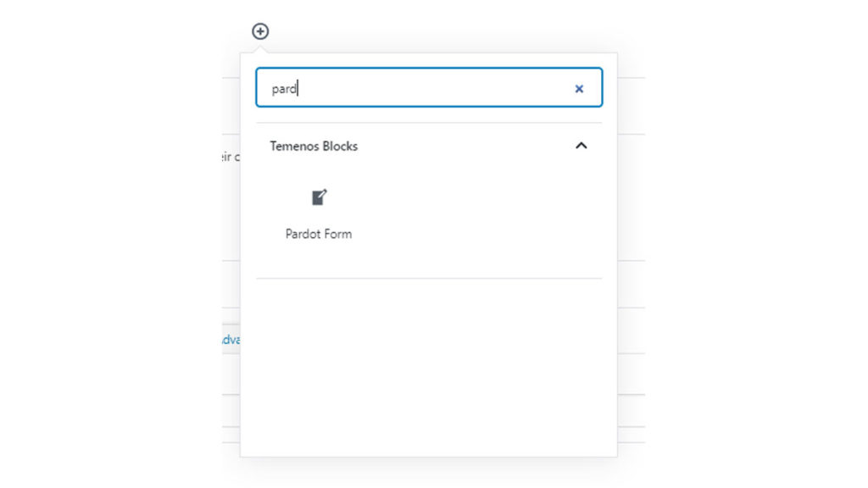Click the pencil-on-square form icon
Viewport: 868px width, 488px height.
319,198
